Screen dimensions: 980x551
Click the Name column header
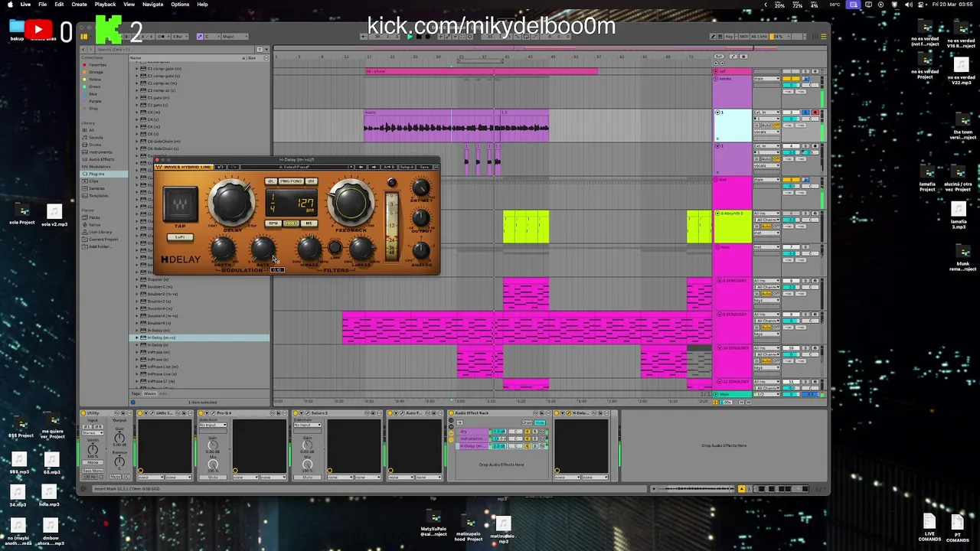click(136, 57)
